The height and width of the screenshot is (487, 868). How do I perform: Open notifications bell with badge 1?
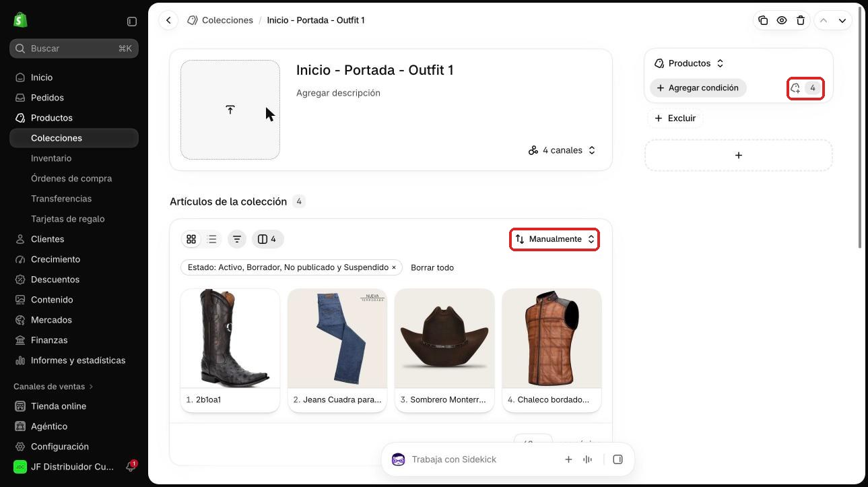[131, 467]
